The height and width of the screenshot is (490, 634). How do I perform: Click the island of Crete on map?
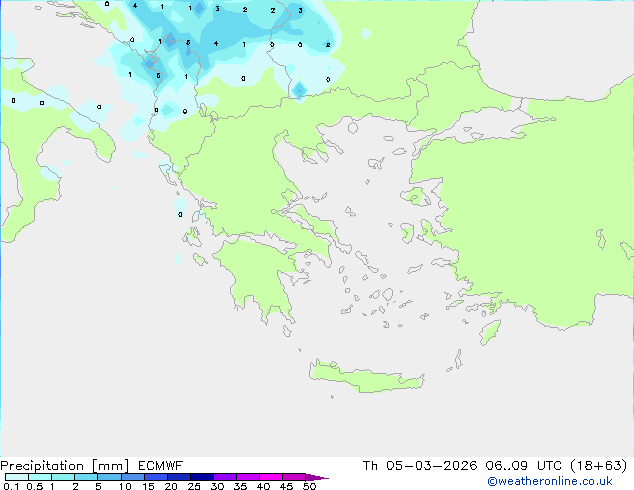click(x=366, y=377)
